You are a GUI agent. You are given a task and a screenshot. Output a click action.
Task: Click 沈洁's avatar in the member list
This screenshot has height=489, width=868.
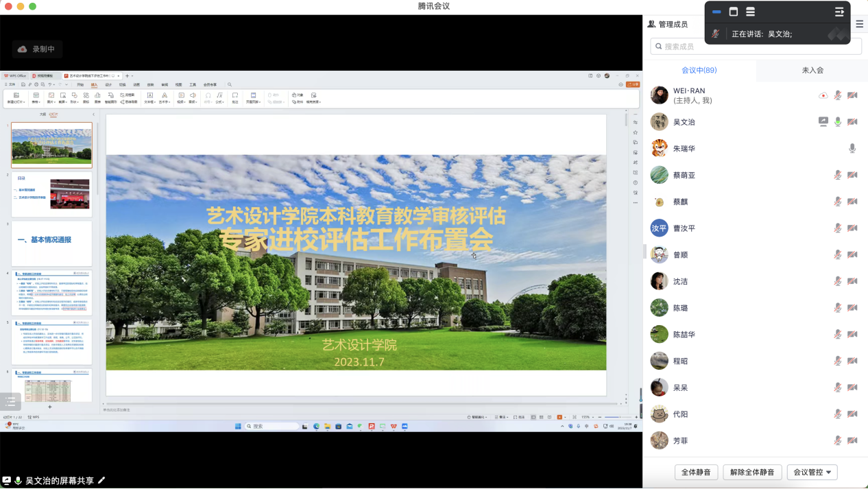coord(659,281)
